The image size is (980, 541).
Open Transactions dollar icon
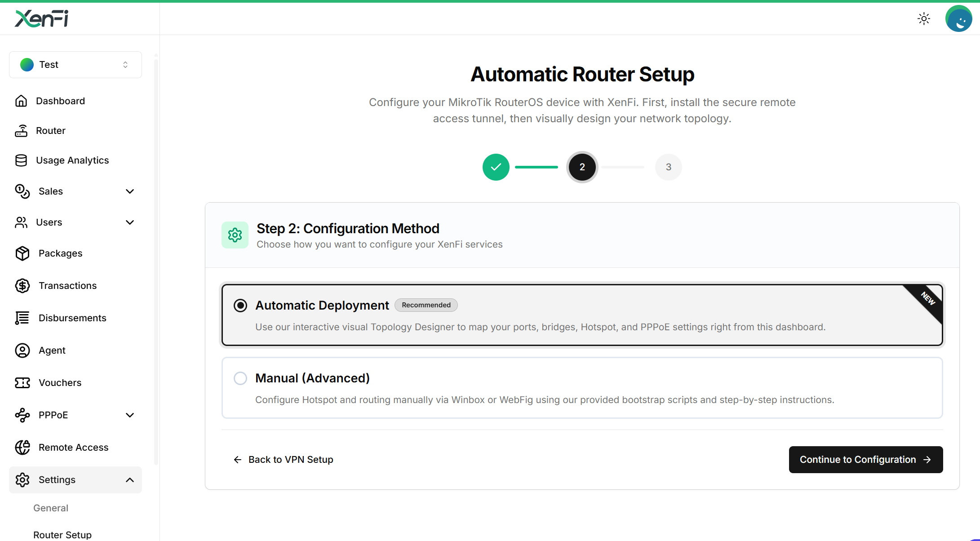[x=22, y=286]
